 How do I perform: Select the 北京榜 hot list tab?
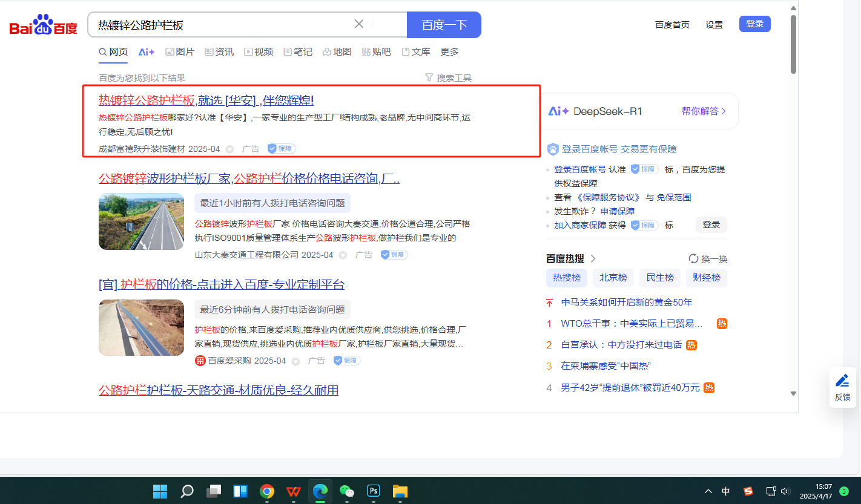(x=613, y=278)
